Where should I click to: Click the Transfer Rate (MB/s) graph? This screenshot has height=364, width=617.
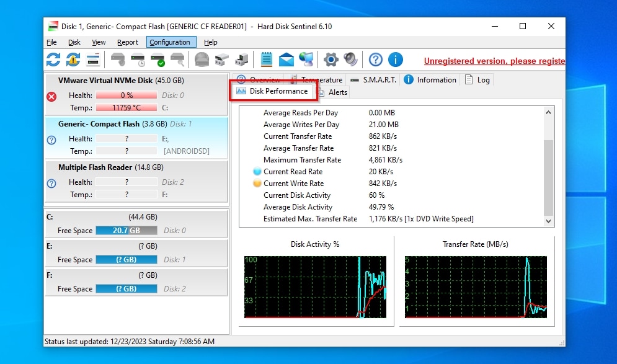(476, 287)
